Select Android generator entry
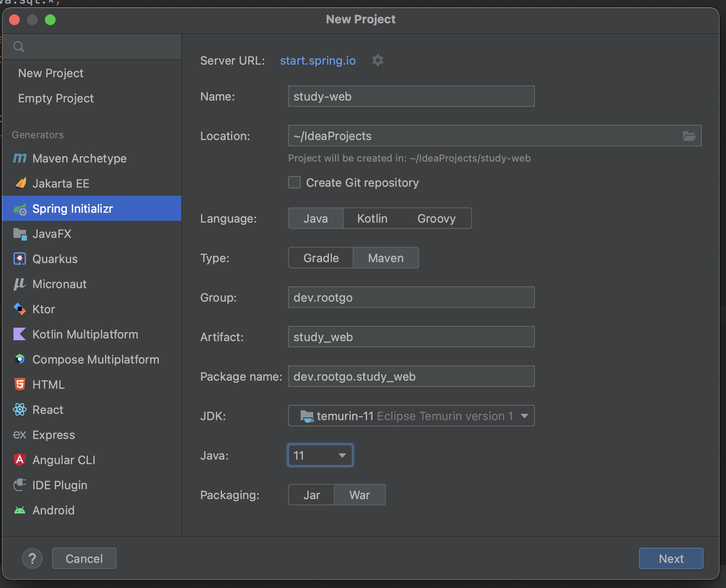Viewport: 726px width, 588px height. (92, 510)
